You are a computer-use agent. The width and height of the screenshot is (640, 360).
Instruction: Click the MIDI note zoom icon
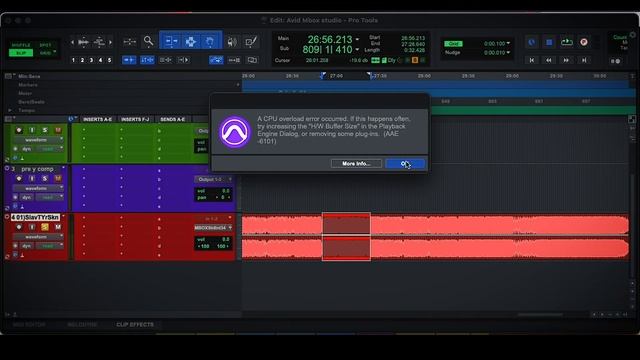coord(99,42)
